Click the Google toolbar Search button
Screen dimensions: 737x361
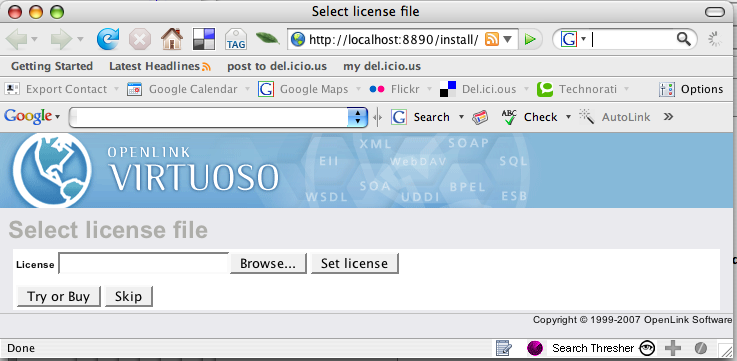pos(420,117)
